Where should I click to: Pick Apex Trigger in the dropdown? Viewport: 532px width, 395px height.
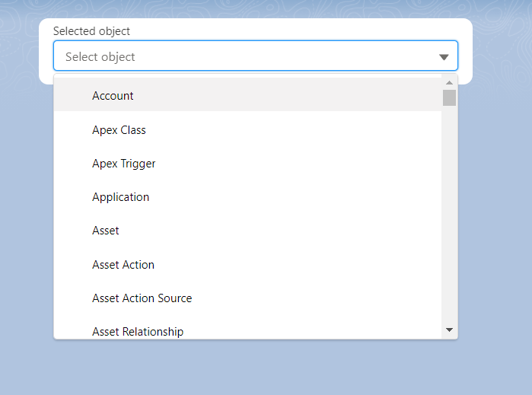tap(247, 164)
